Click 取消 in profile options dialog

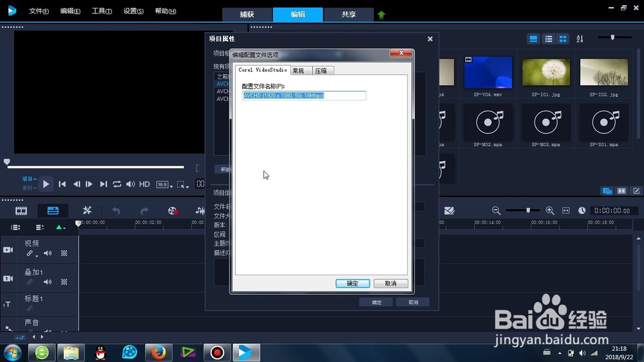pos(391,283)
